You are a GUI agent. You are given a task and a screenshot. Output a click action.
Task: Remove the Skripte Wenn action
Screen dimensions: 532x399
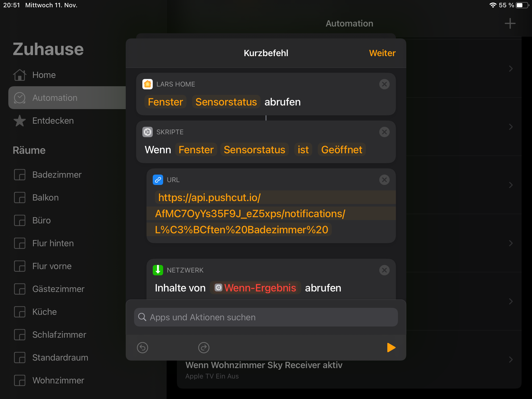coord(384,132)
